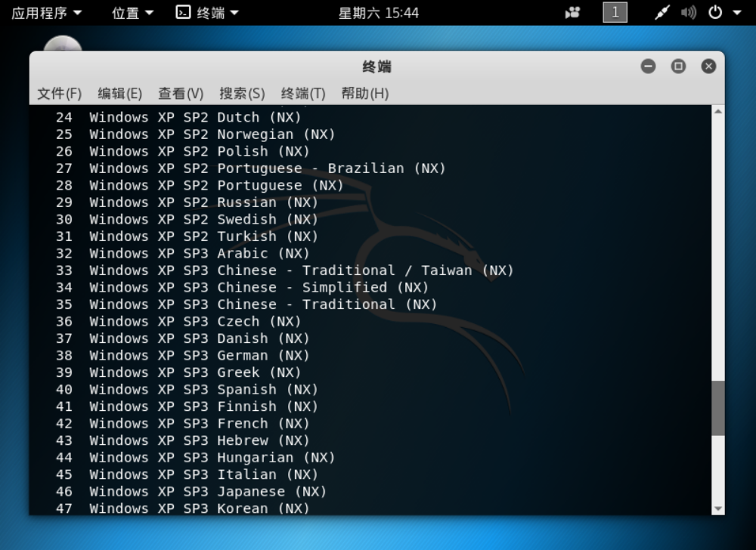This screenshot has width=756, height=550.
Task: Click line 34 Chinese - Simplified
Action: (x=242, y=287)
